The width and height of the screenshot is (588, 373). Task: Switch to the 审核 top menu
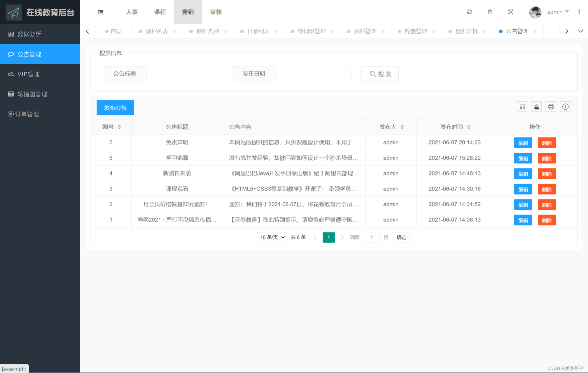click(x=216, y=12)
